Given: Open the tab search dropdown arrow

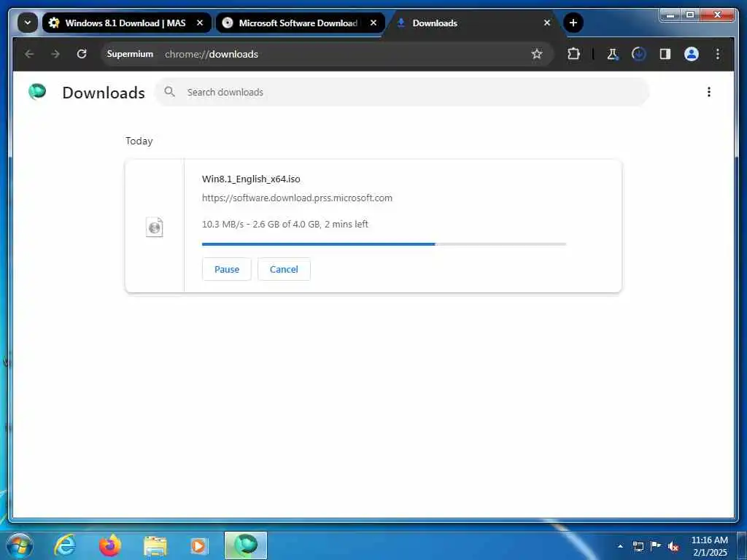Looking at the screenshot, I should coord(28,23).
